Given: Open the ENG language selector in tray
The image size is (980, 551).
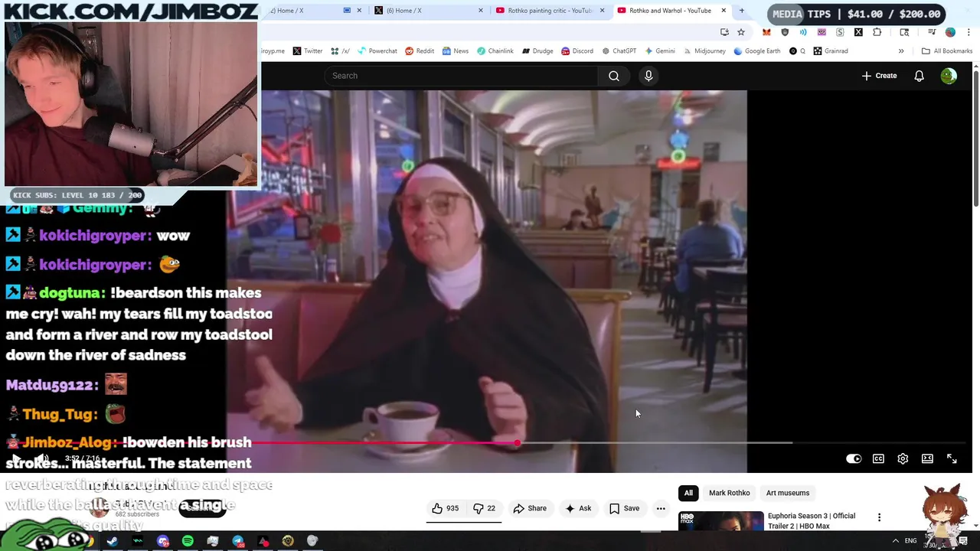Looking at the screenshot, I should (910, 541).
